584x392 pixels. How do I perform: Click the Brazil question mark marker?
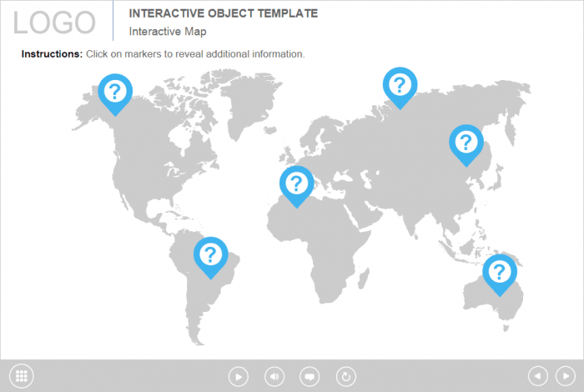pos(210,254)
